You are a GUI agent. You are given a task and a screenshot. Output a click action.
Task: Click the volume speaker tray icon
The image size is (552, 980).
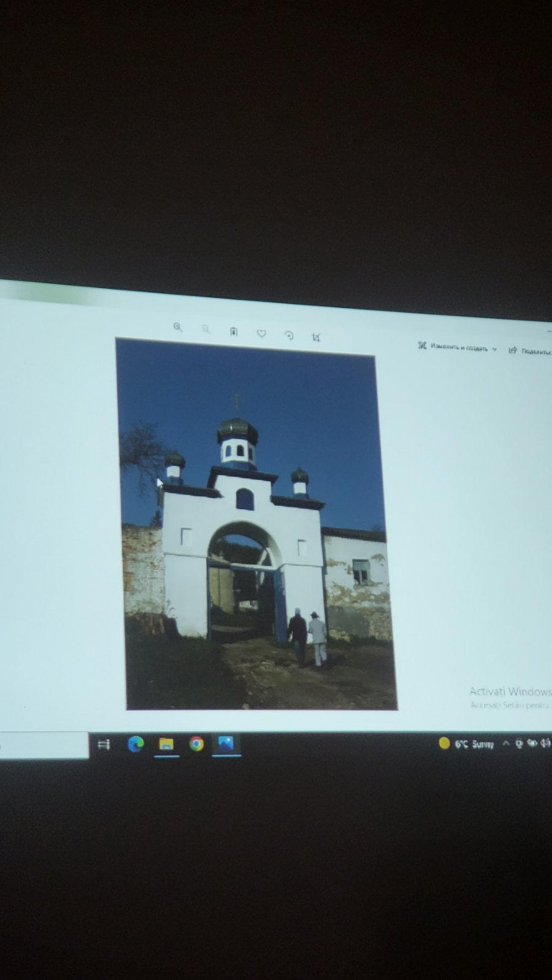(545, 743)
